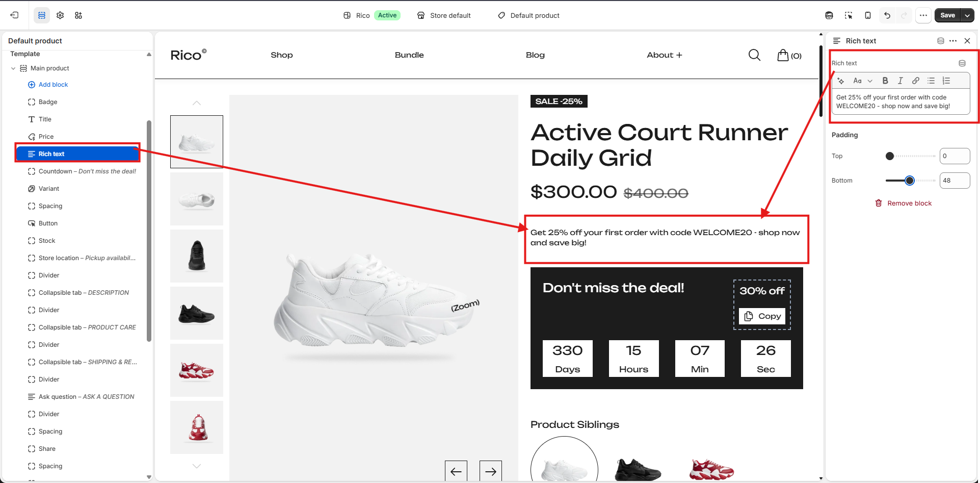Insert a link in rich text
Viewport: 980px width, 483px height.
[x=916, y=81]
